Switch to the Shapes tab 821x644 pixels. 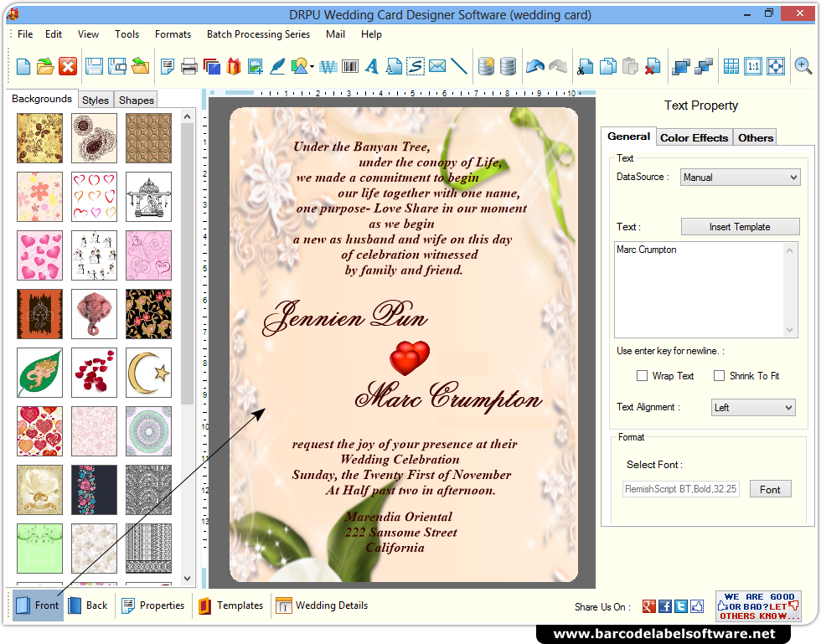(x=136, y=100)
